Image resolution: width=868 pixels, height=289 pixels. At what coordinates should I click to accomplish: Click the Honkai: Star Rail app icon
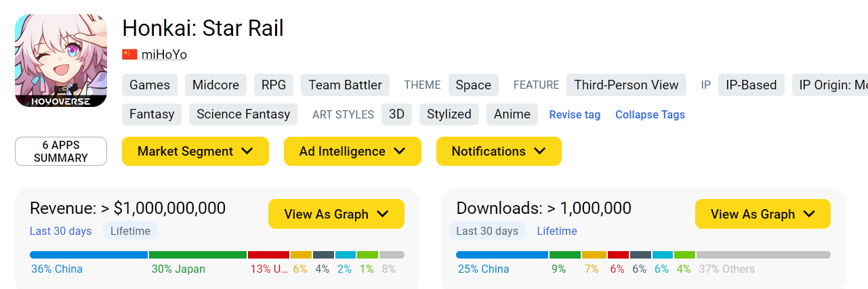coord(61,61)
